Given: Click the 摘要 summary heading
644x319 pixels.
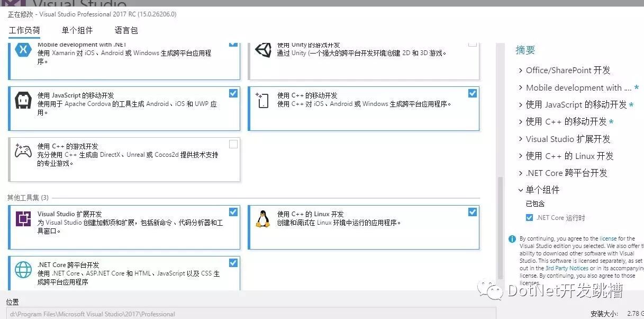Looking at the screenshot, I should [525, 50].
